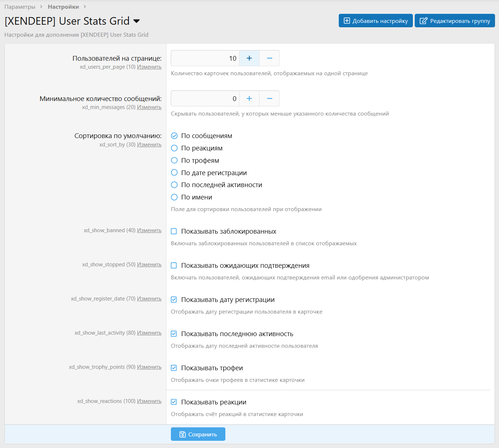Increase users per page with plus button
This screenshot has width=499, height=448.
[249, 58]
